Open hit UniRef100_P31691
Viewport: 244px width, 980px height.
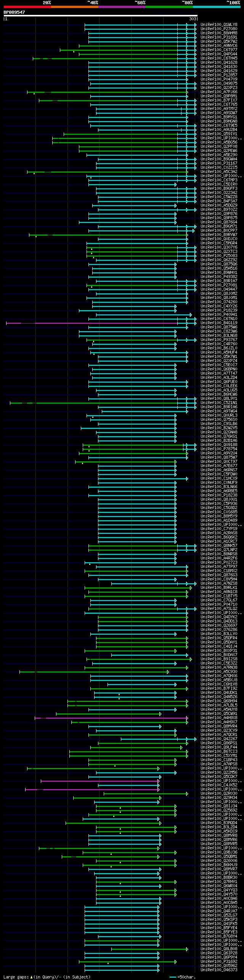tap(219, 37)
